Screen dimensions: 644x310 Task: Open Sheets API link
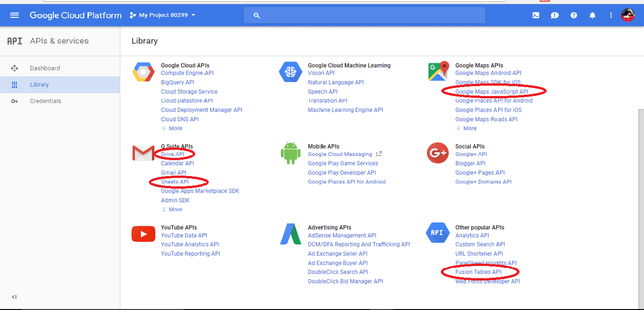coord(175,182)
